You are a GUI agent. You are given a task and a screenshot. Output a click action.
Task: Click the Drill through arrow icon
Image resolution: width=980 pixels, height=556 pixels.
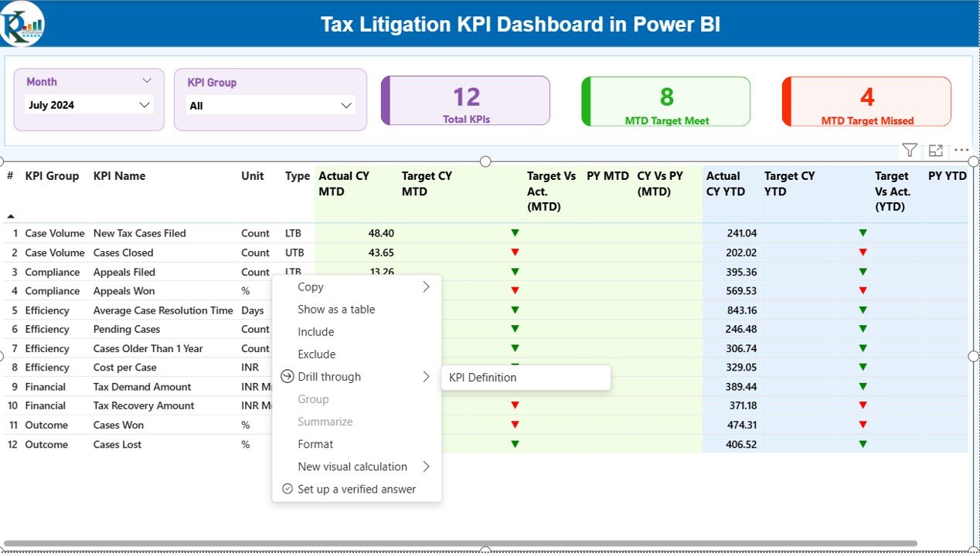click(286, 377)
